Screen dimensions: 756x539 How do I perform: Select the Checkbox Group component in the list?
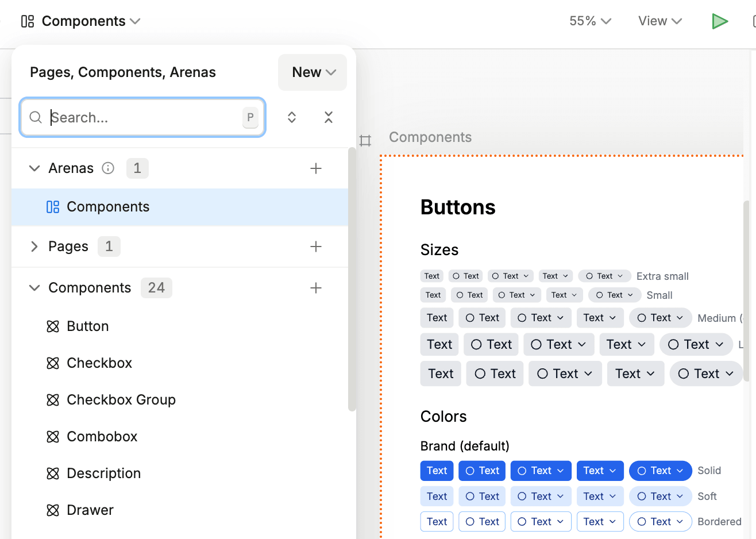[x=121, y=399]
